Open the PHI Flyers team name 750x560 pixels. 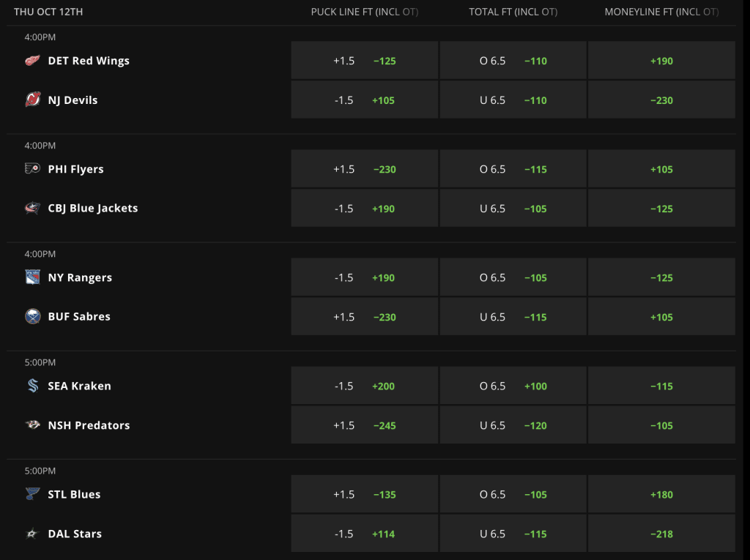[75, 169]
